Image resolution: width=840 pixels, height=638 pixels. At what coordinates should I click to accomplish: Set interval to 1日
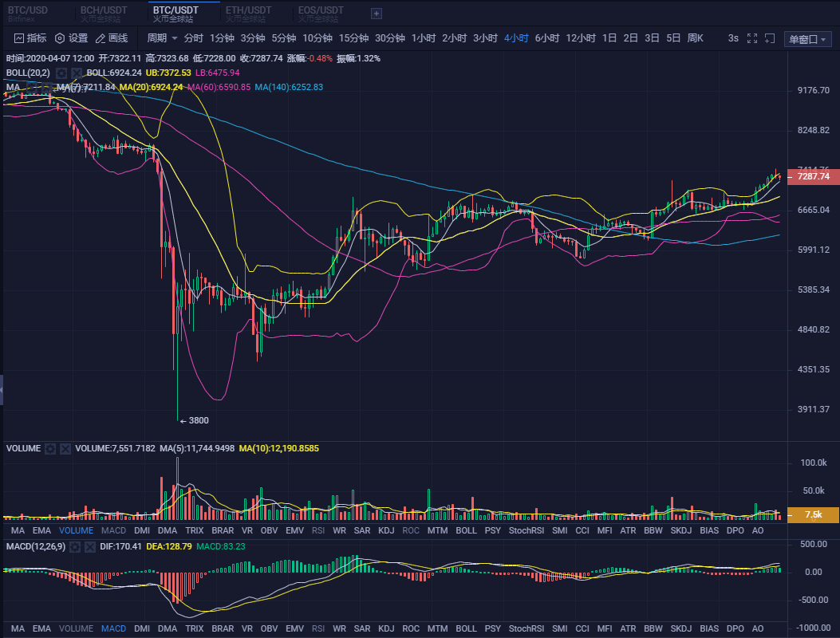(x=609, y=38)
